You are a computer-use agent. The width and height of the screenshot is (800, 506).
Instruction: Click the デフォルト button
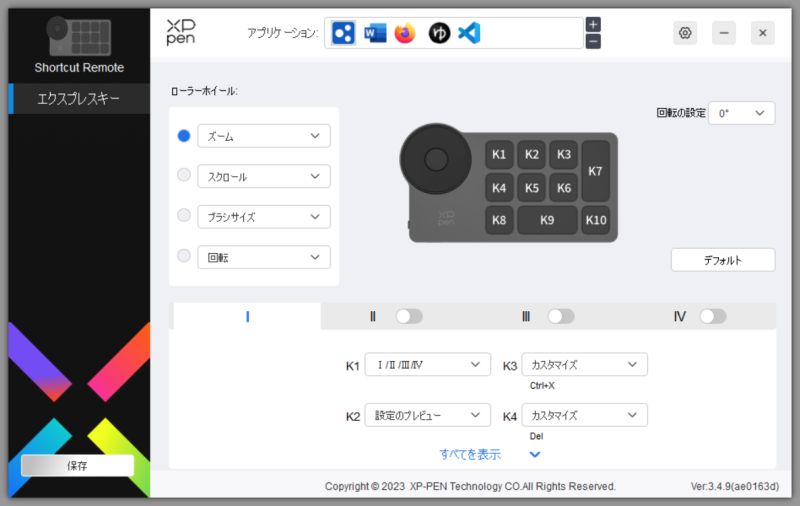[722, 260]
